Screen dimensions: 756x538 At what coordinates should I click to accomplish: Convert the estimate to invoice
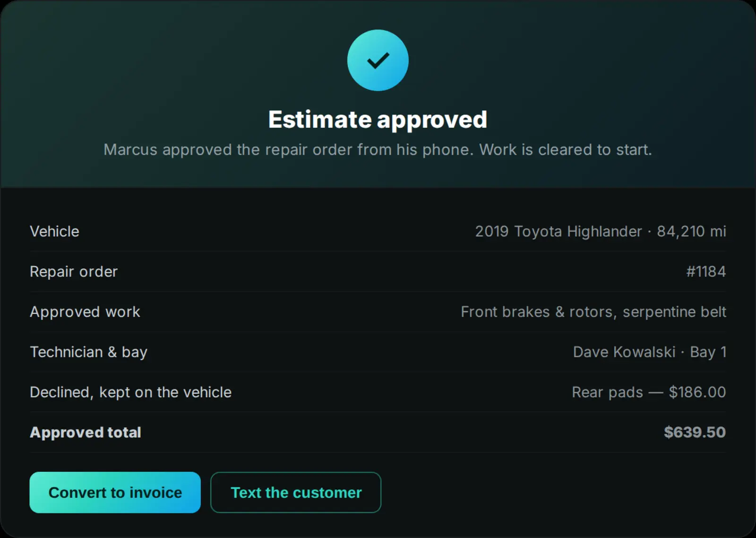[x=115, y=492]
